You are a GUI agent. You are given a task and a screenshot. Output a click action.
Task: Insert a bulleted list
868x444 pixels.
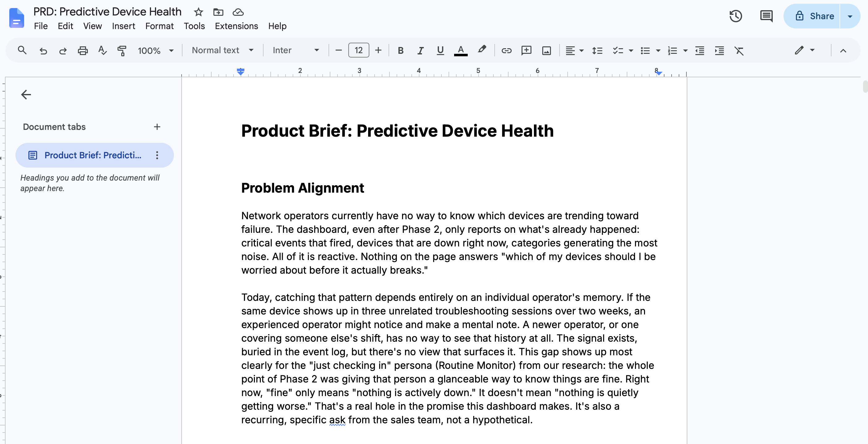(645, 50)
